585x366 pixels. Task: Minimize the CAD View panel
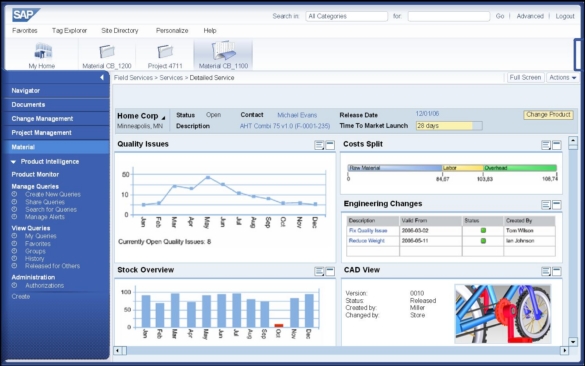click(x=557, y=271)
